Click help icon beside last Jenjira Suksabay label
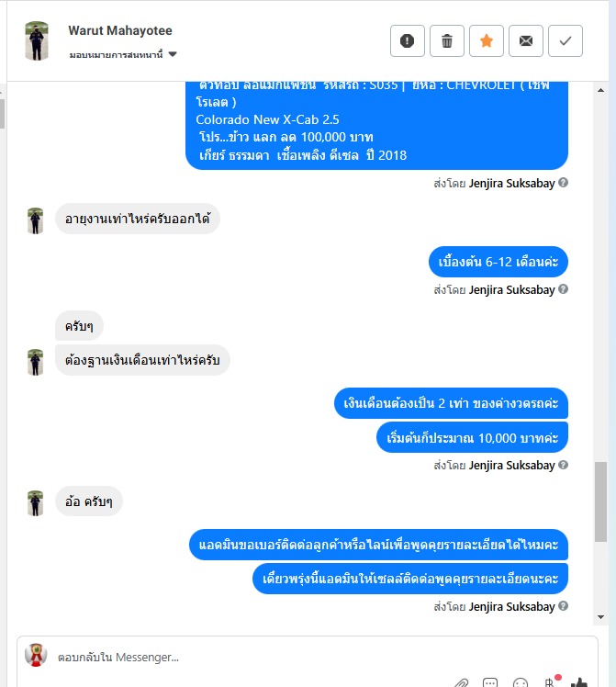616x687 pixels. tap(563, 606)
